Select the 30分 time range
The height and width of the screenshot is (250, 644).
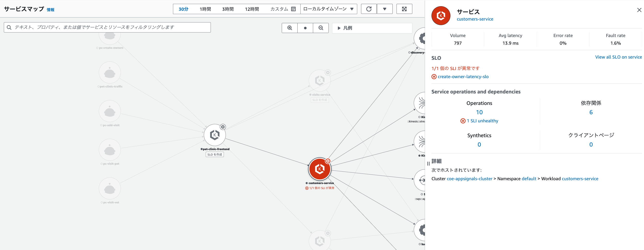[x=183, y=9]
